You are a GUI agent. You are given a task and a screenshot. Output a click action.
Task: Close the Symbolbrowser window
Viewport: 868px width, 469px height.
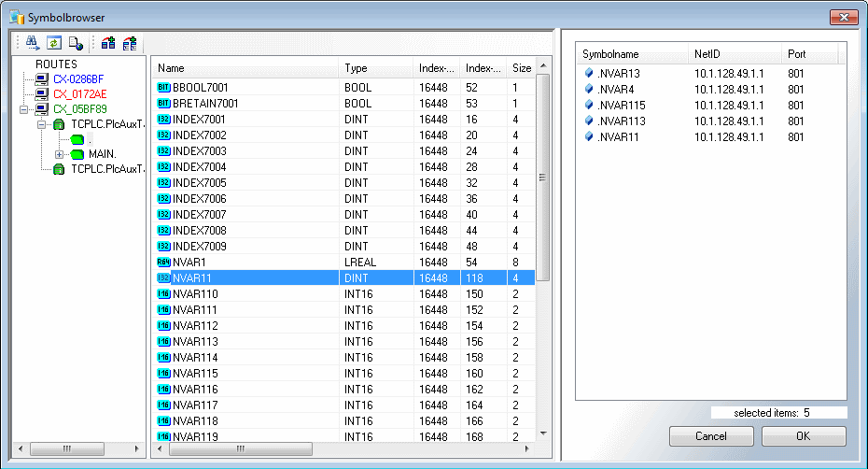(844, 17)
